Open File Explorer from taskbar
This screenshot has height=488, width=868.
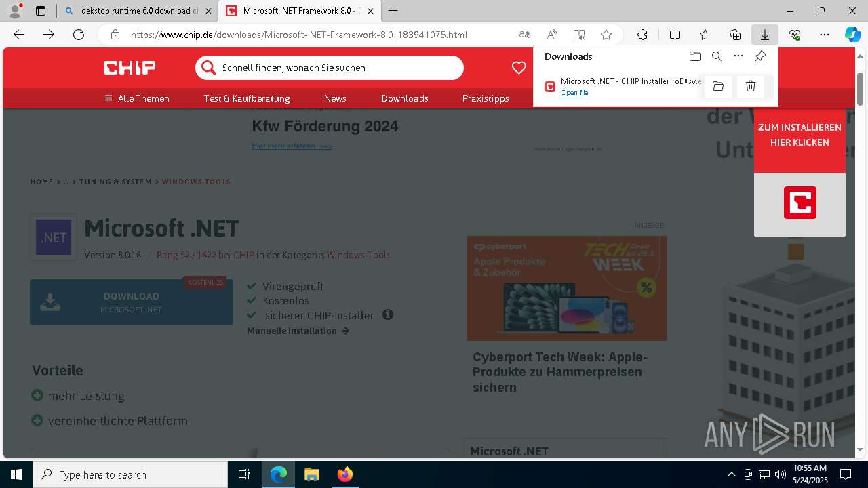click(x=311, y=474)
